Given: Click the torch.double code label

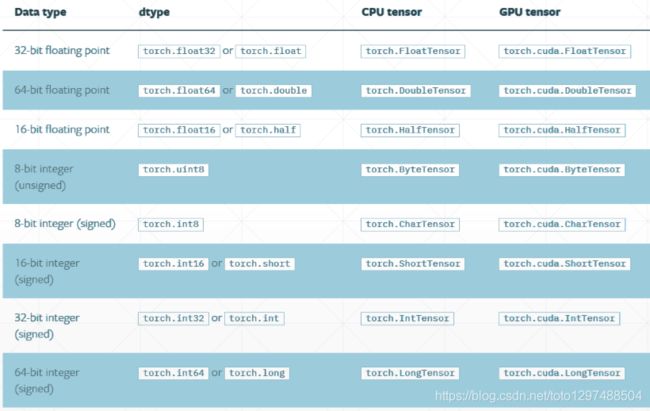Looking at the screenshot, I should 274,90.
